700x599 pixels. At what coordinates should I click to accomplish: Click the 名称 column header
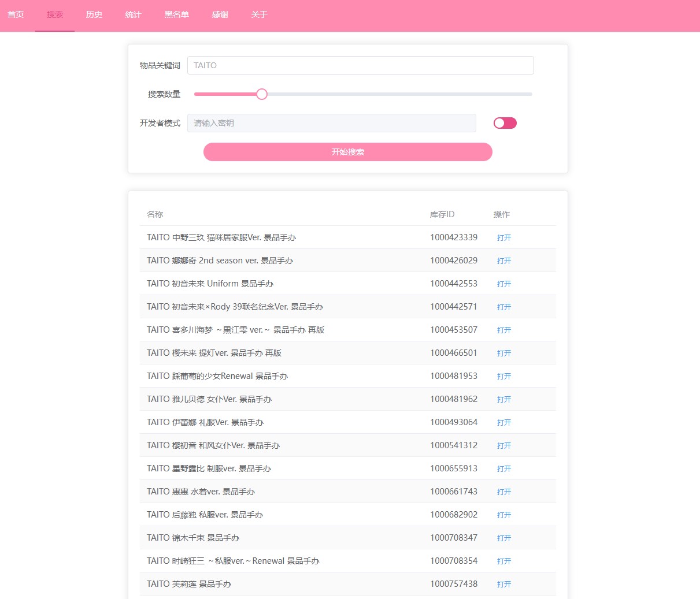155,214
